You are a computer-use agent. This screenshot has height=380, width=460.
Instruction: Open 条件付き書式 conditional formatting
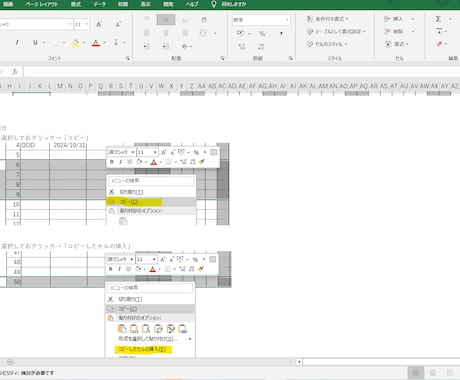click(328, 19)
